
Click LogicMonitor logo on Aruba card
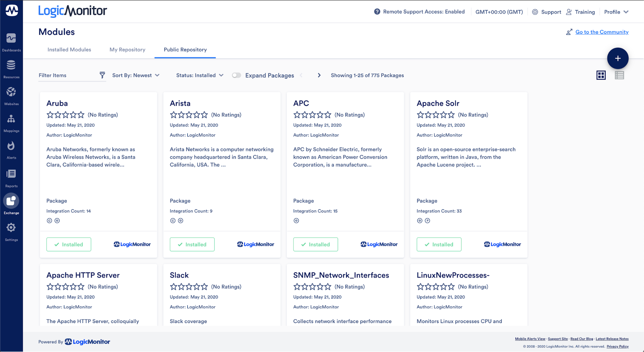(x=132, y=244)
